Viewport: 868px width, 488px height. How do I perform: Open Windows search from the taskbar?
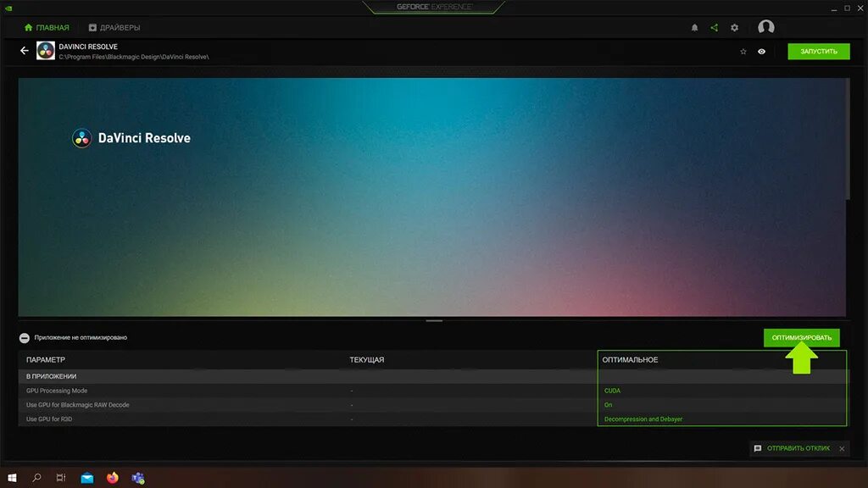point(36,478)
